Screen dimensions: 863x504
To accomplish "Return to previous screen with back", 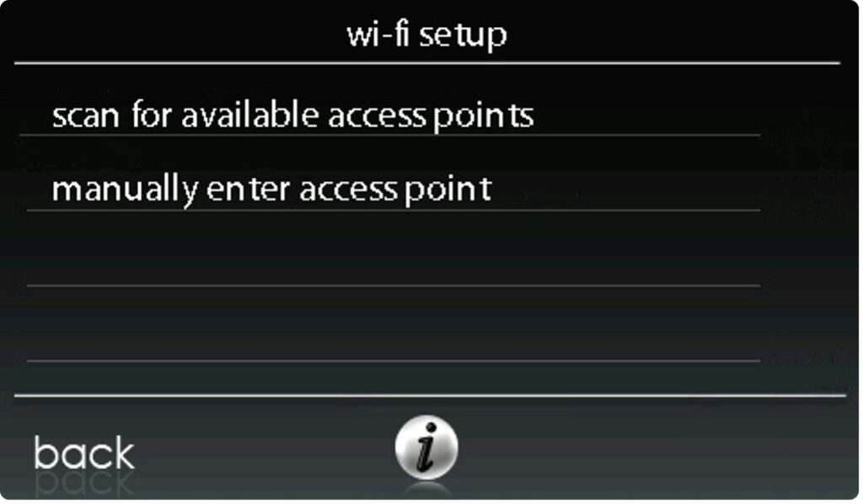I will [83, 453].
